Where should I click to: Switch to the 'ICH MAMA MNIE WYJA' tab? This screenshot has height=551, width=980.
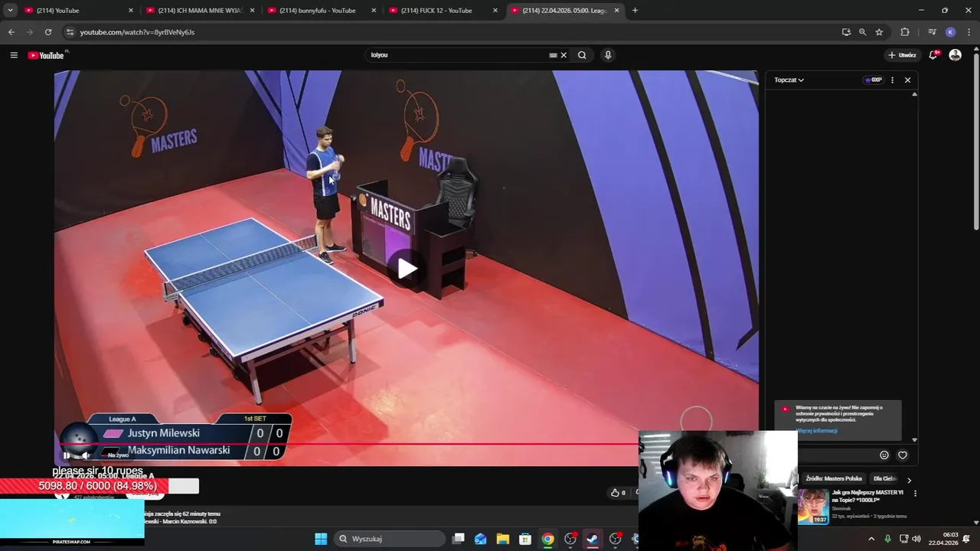click(200, 10)
